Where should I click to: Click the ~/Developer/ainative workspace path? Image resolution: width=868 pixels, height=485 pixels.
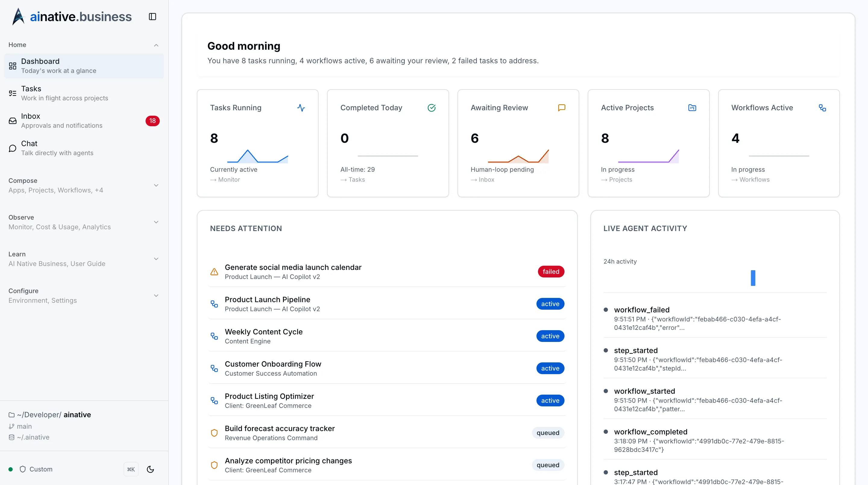pyautogui.click(x=54, y=415)
